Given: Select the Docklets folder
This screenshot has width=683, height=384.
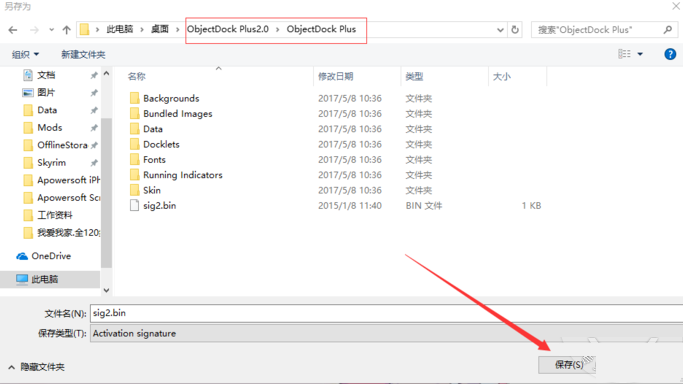Looking at the screenshot, I should coord(161,144).
